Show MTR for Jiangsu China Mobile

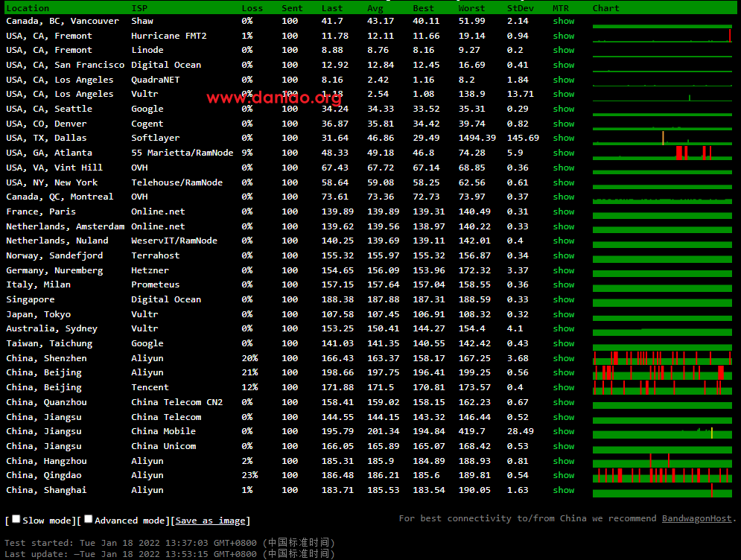[564, 431]
